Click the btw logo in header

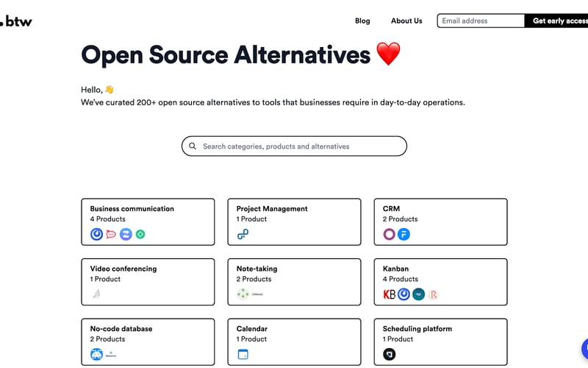tap(15, 21)
